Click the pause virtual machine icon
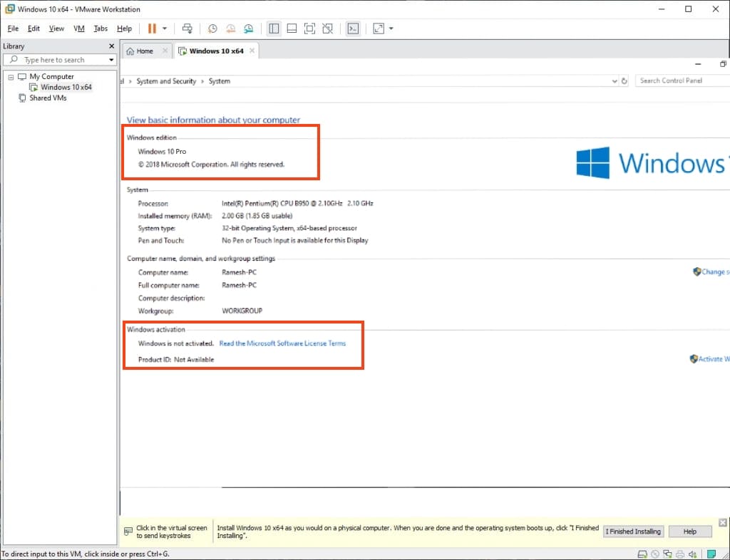Viewport: 730px width, 560px height. [x=151, y=28]
